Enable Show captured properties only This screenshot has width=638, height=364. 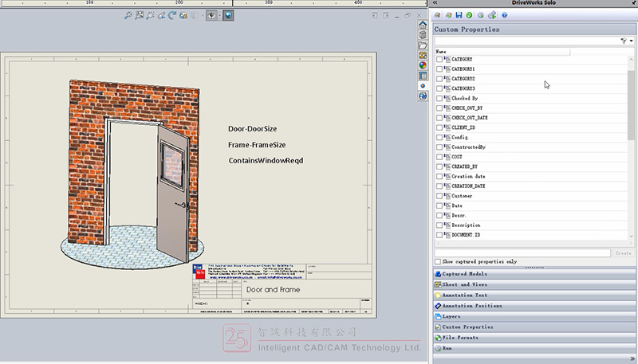(438, 261)
